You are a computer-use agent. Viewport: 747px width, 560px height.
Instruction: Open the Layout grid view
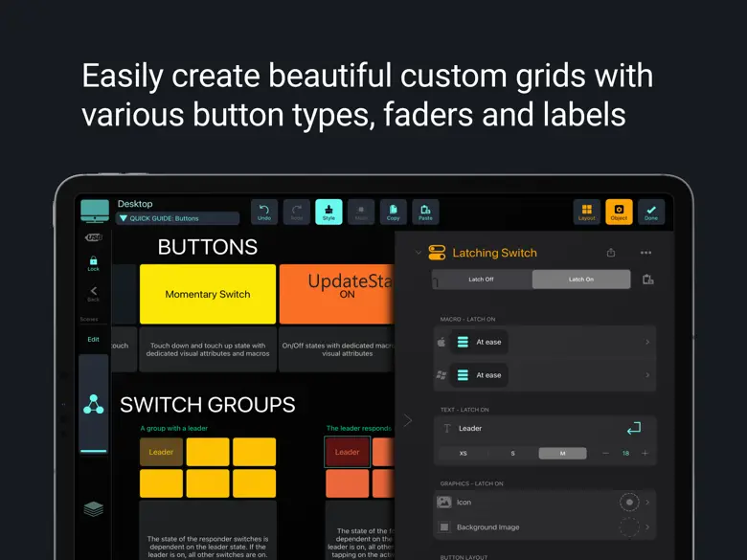[586, 212]
